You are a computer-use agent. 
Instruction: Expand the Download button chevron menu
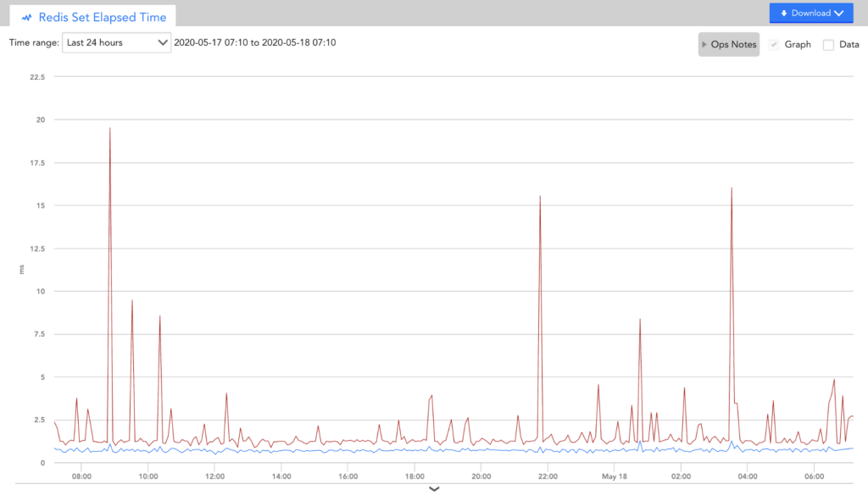[x=838, y=13]
